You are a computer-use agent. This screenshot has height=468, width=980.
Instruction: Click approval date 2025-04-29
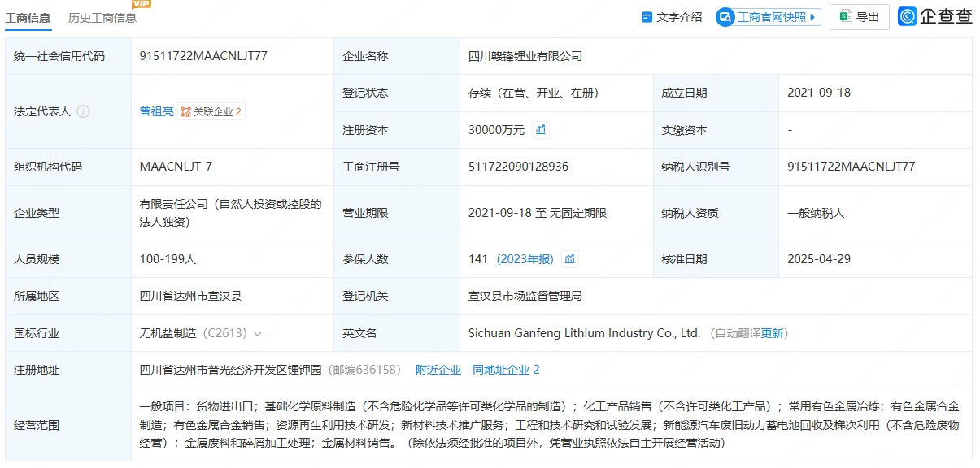[819, 259]
